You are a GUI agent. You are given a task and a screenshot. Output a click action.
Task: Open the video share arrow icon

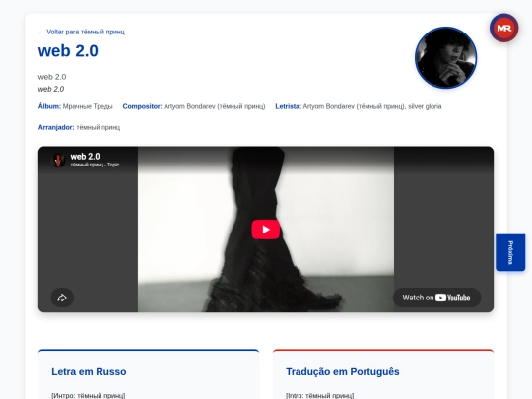[x=62, y=298]
